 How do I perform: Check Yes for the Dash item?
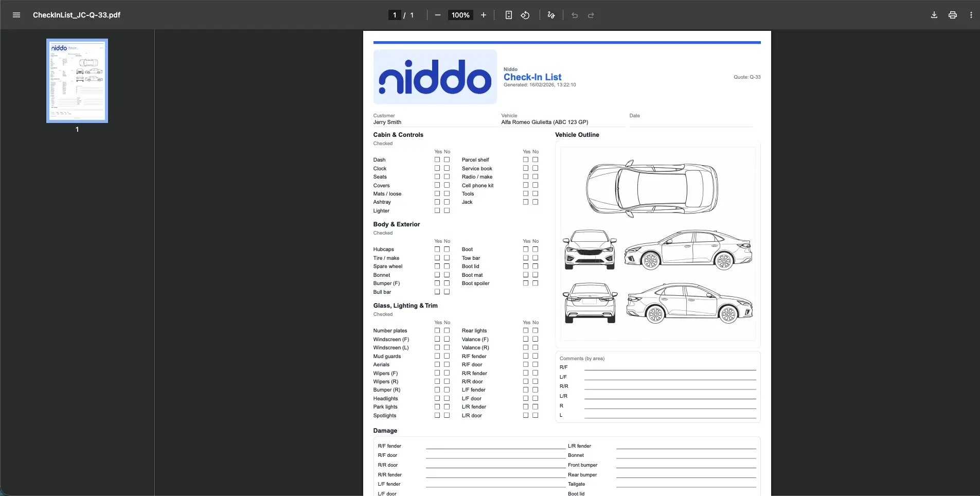437,160
